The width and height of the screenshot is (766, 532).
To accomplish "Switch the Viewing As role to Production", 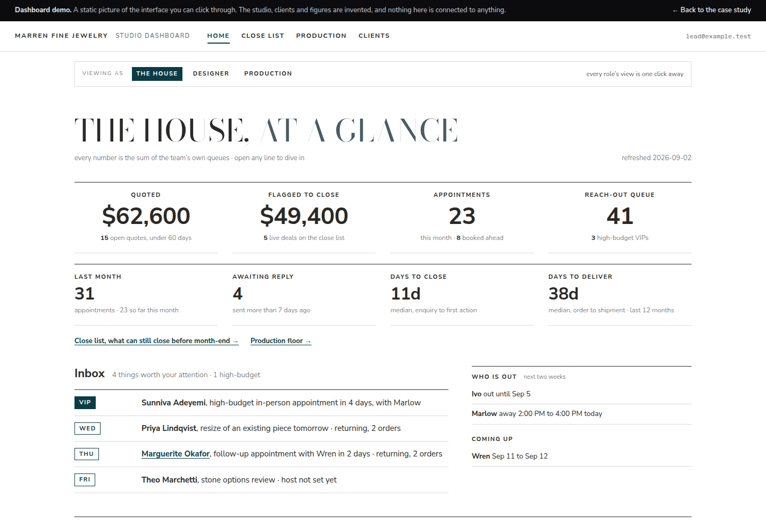I will [268, 73].
